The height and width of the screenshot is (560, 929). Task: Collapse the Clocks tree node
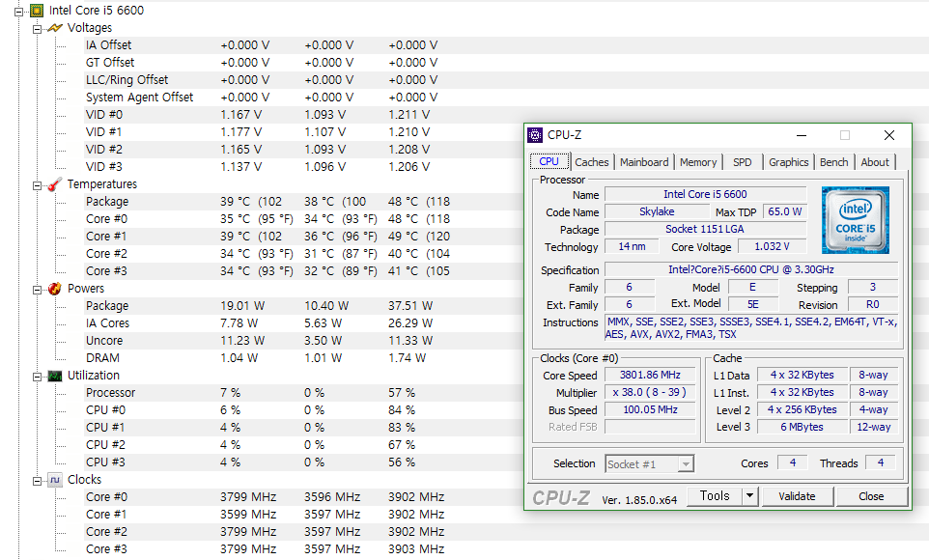(x=38, y=480)
